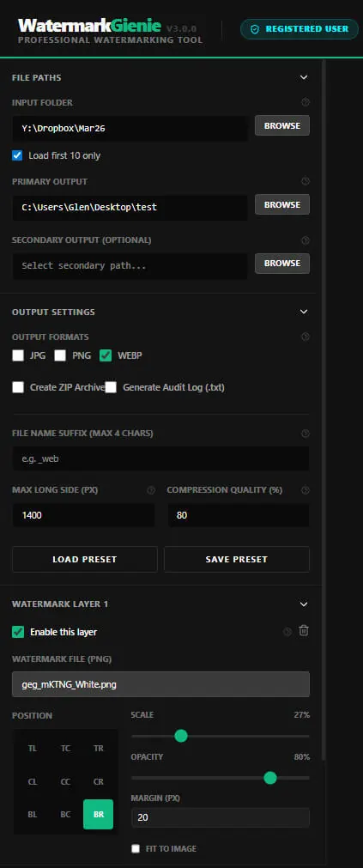
Task: Set watermark position to BL
Action: (x=33, y=814)
